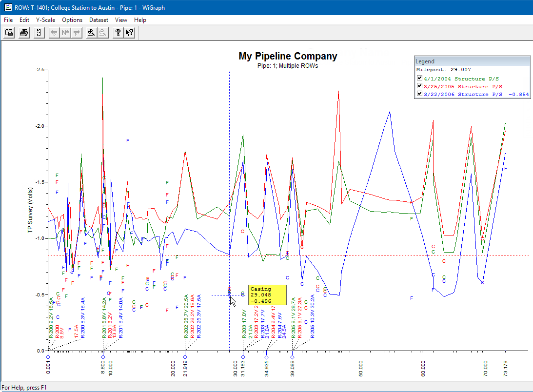Select the dataset list toolbar icon
The width and height of the screenshot is (533, 392).
(x=38, y=32)
